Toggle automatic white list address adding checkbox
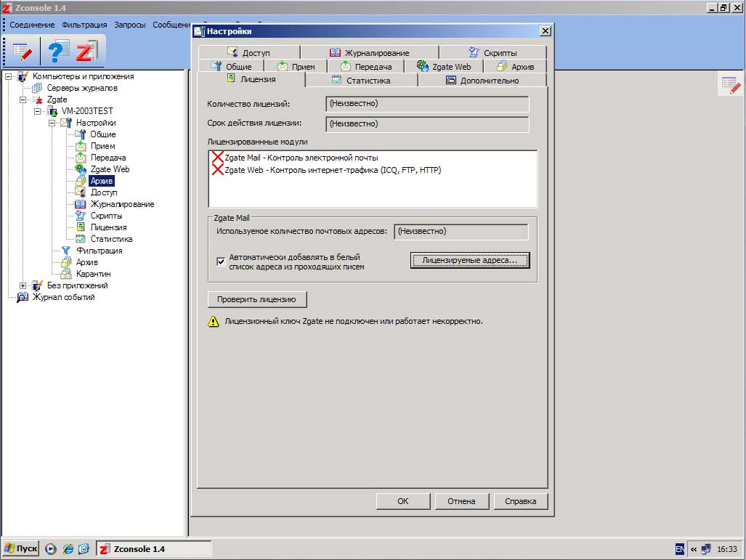This screenshot has width=746, height=560. [x=221, y=261]
